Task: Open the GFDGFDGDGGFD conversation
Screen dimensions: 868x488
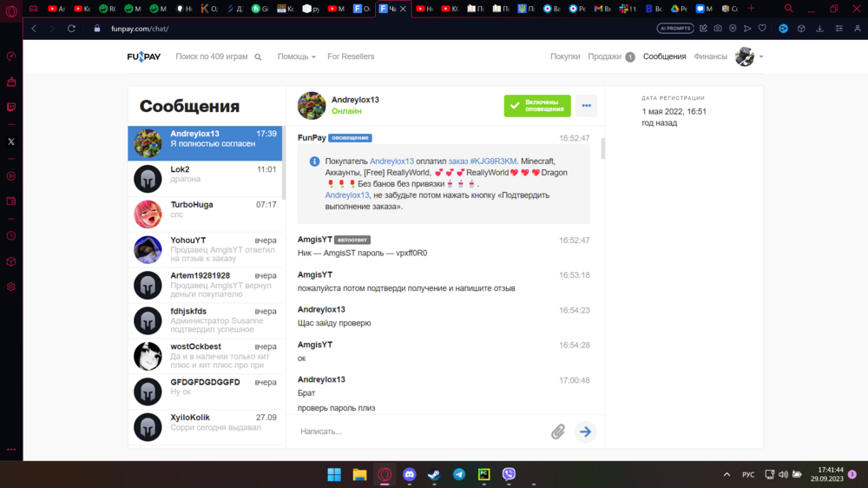Action: [205, 391]
